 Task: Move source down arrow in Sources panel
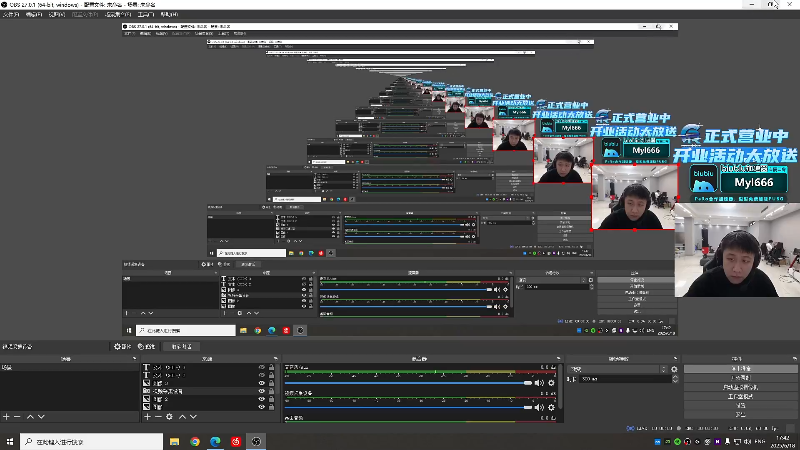coord(193,417)
